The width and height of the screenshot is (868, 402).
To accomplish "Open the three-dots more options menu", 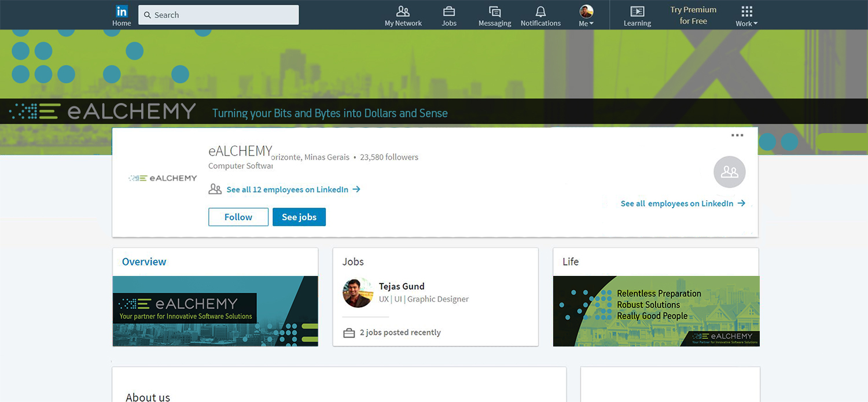I will click(737, 135).
